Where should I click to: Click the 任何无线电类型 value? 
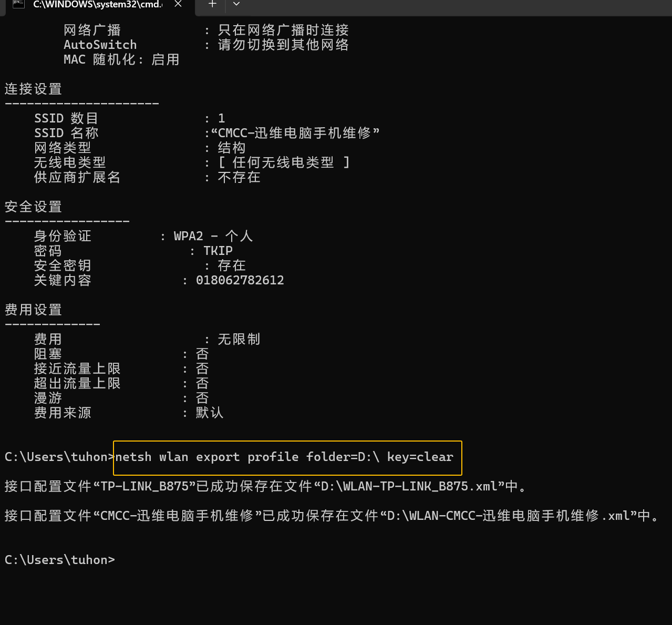coord(283,162)
